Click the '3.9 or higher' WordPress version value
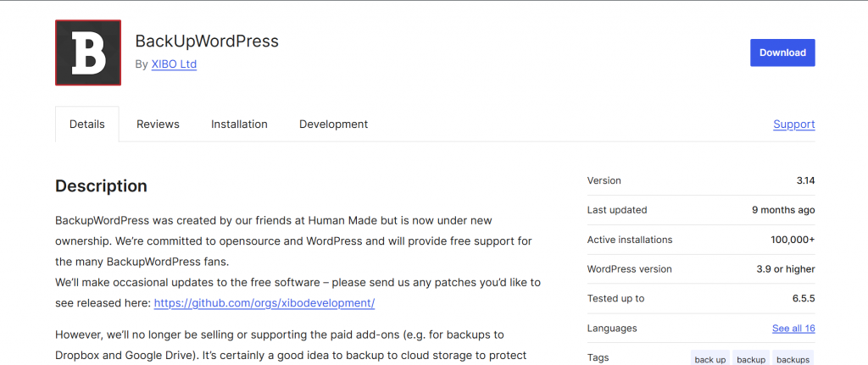The width and height of the screenshot is (868, 365). pyautogui.click(x=786, y=268)
